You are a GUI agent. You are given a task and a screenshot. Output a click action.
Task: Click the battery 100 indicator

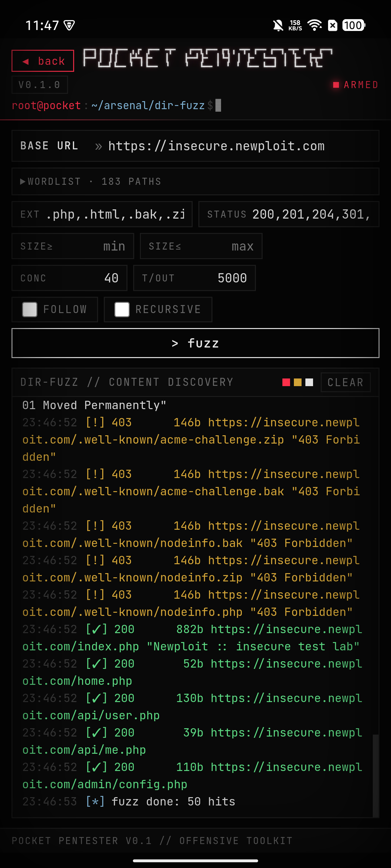(354, 25)
